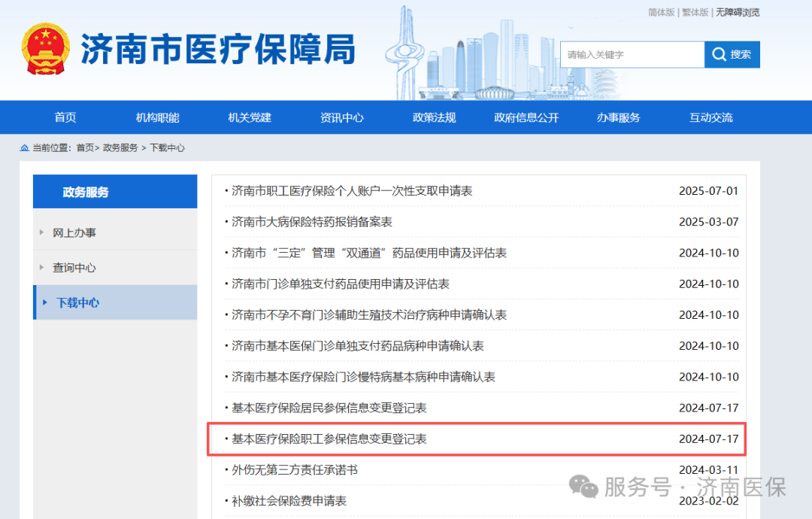The image size is (812, 519).
Task: Open 济南市大病保险特药报销备案表 link
Action: (x=311, y=222)
